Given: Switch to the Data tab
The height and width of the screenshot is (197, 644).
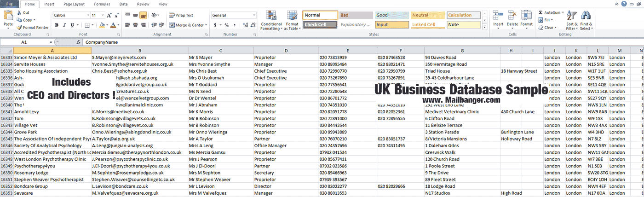Looking at the screenshot, I should point(123,4).
